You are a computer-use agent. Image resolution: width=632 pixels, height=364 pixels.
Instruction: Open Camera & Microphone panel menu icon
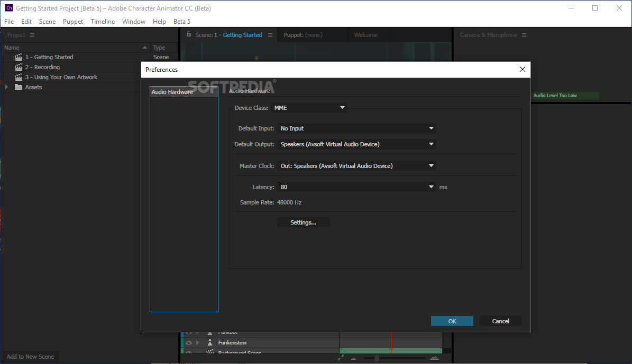point(524,35)
